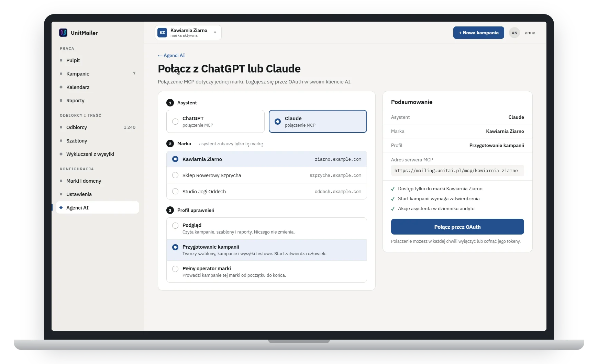Click the Połącz przez OAuth button

click(457, 227)
